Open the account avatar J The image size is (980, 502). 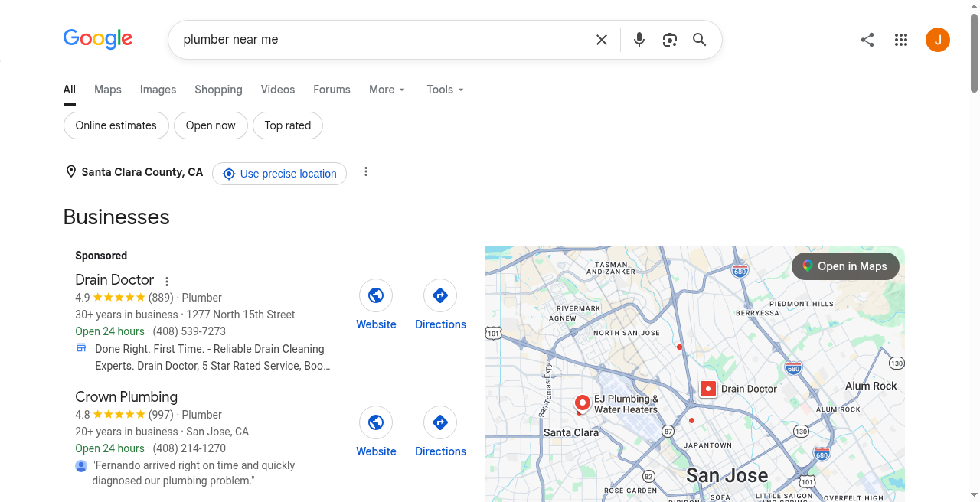click(x=938, y=40)
